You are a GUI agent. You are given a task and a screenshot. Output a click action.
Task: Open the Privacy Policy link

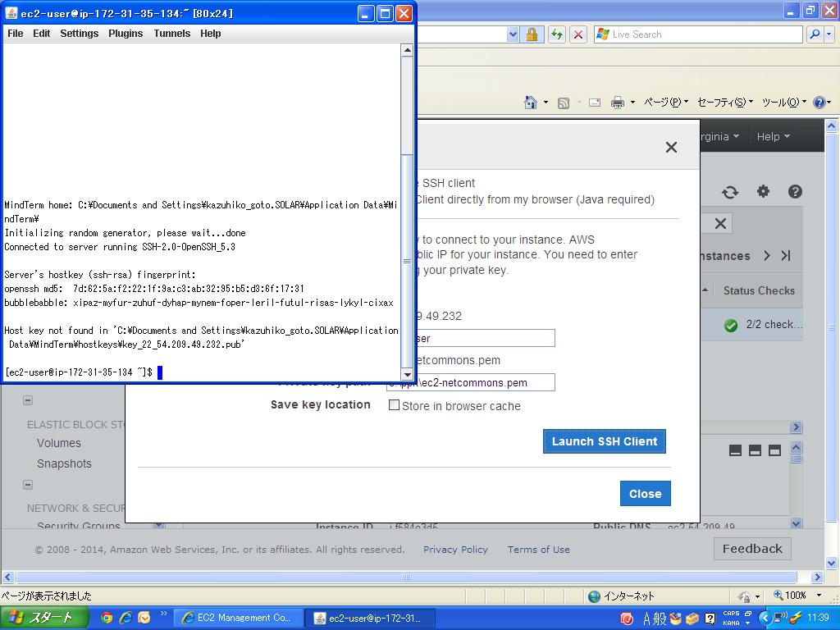[x=455, y=549]
